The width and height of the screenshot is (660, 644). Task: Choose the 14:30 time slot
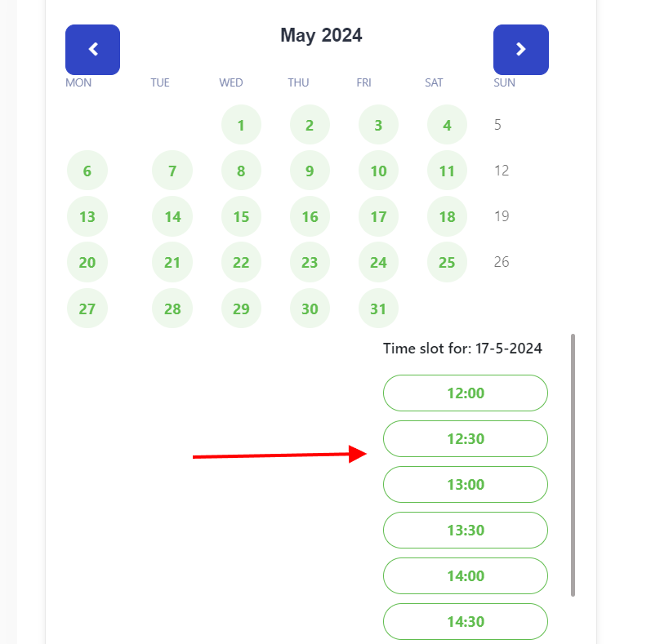(x=465, y=622)
